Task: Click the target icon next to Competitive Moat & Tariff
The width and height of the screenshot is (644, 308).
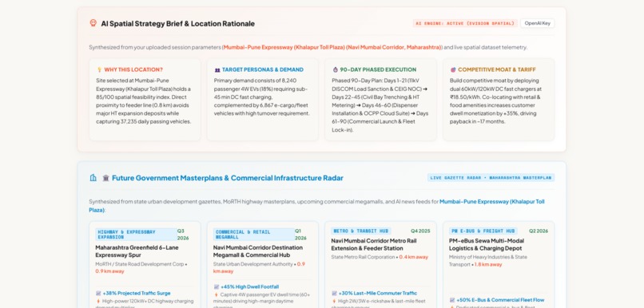Action: [453, 69]
